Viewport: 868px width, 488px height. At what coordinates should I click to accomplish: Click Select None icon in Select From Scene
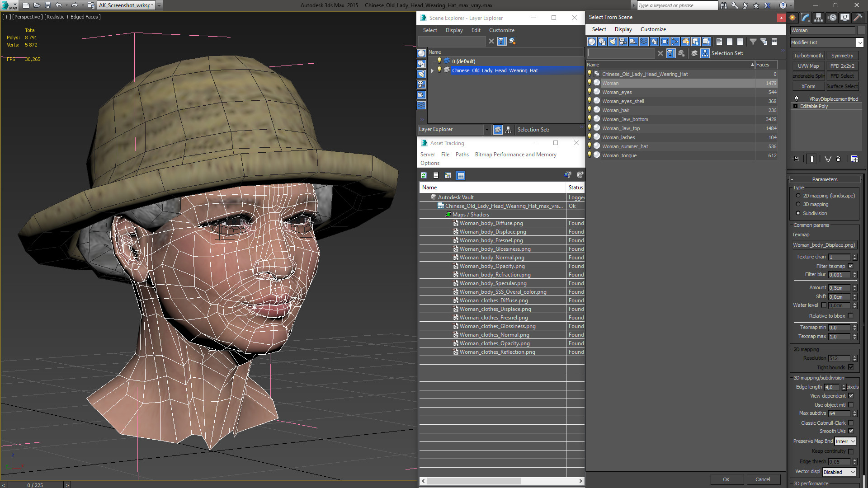[730, 42]
